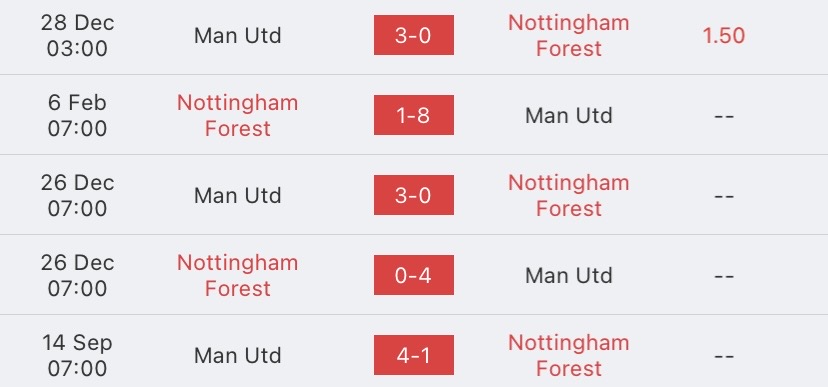The image size is (828, 387).
Task: Select Man Utd in 28 Dec match
Action: coord(238,36)
